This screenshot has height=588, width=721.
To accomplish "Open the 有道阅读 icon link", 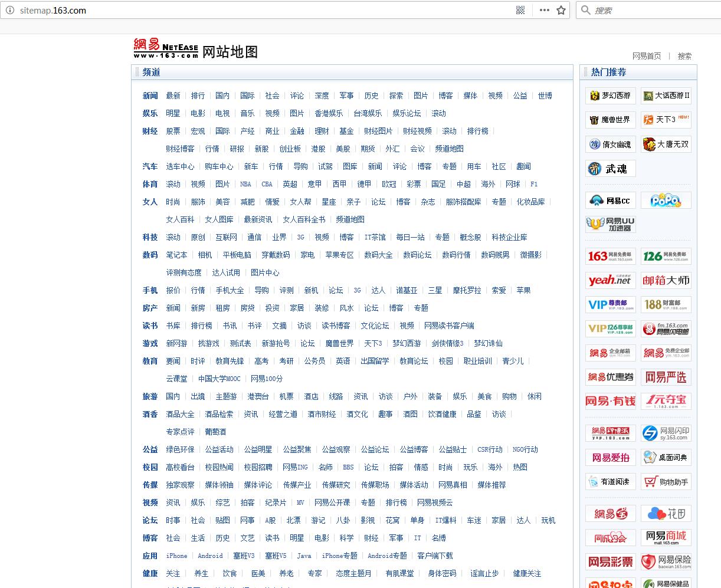I will pos(611,482).
